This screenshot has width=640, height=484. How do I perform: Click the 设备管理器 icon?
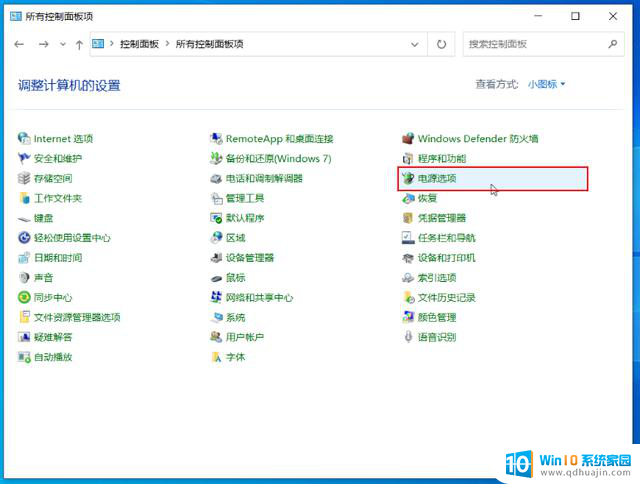(216, 258)
